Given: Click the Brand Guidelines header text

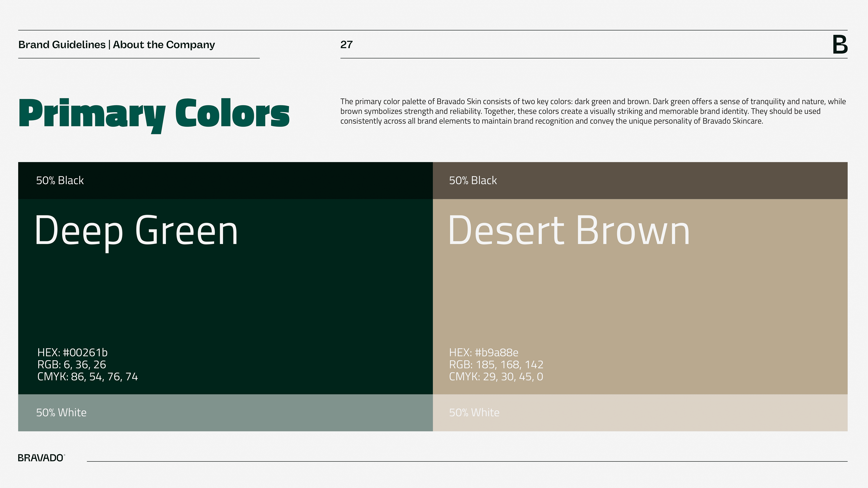Looking at the screenshot, I should click(x=62, y=45).
